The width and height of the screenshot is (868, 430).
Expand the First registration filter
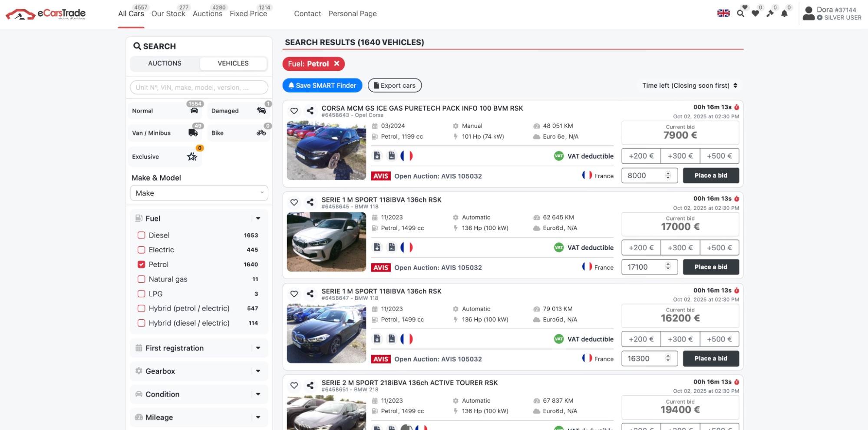(199, 348)
